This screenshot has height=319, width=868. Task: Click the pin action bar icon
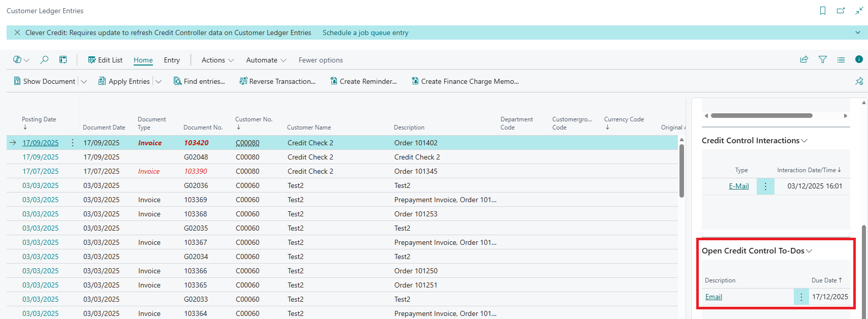(x=859, y=81)
